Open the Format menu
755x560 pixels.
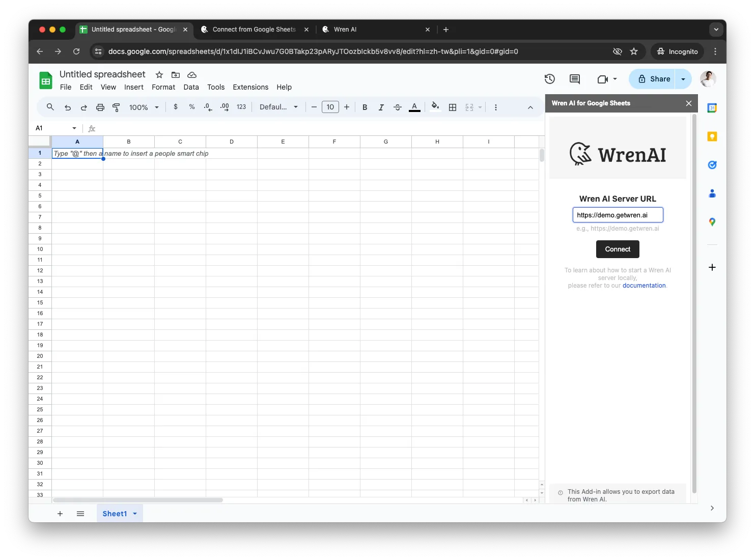point(163,87)
